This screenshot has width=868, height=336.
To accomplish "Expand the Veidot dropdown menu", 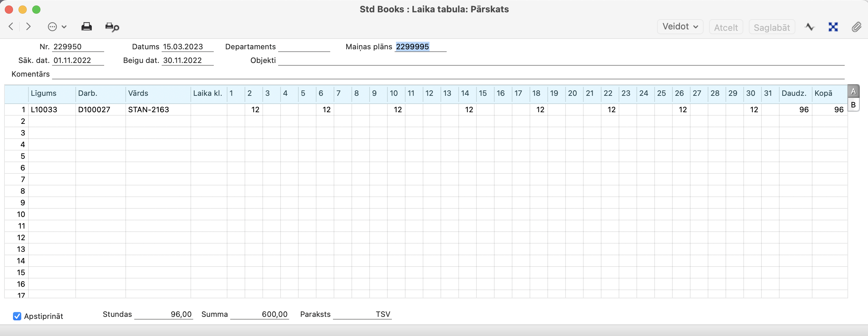I will pyautogui.click(x=680, y=27).
